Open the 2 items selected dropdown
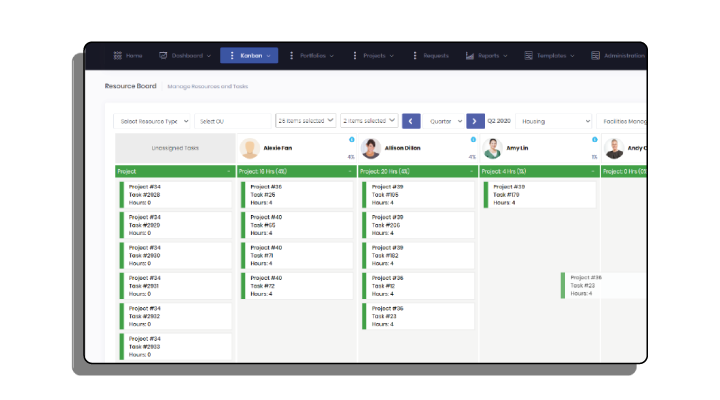This screenshot has width=720, height=400. pos(369,120)
